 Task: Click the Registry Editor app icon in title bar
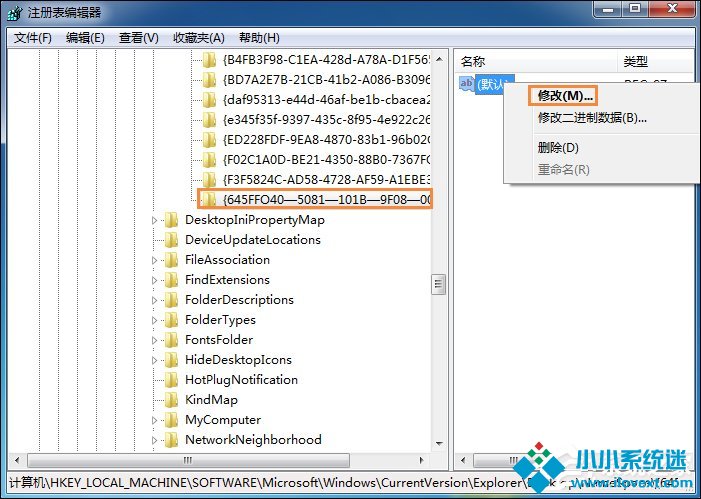14,13
